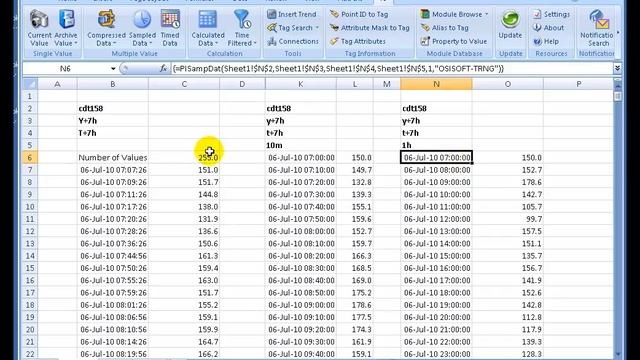Click cell C14 value 161.3
Image resolution: width=640 pixels, height=360 pixels.
[184, 256]
